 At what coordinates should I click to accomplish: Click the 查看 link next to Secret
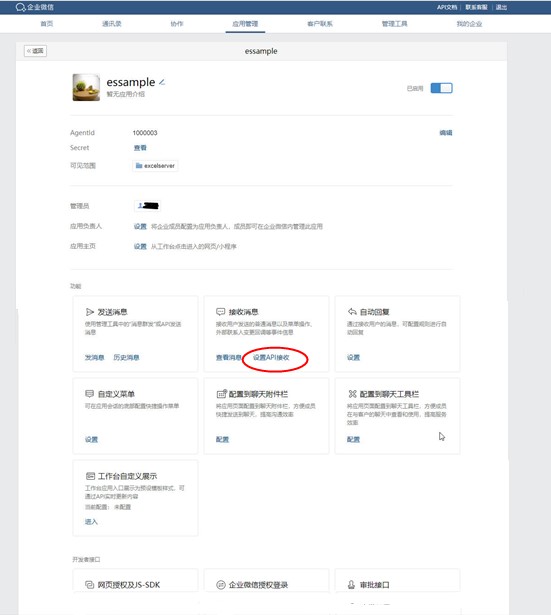[140, 148]
